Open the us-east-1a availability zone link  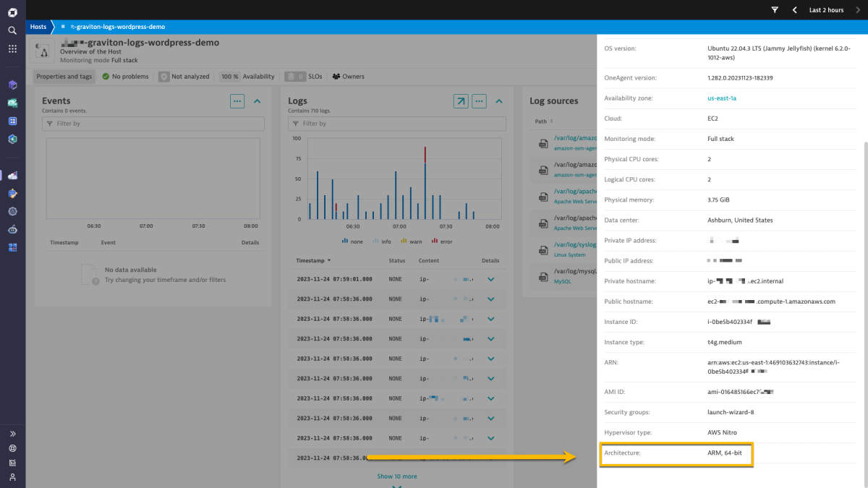(x=722, y=98)
